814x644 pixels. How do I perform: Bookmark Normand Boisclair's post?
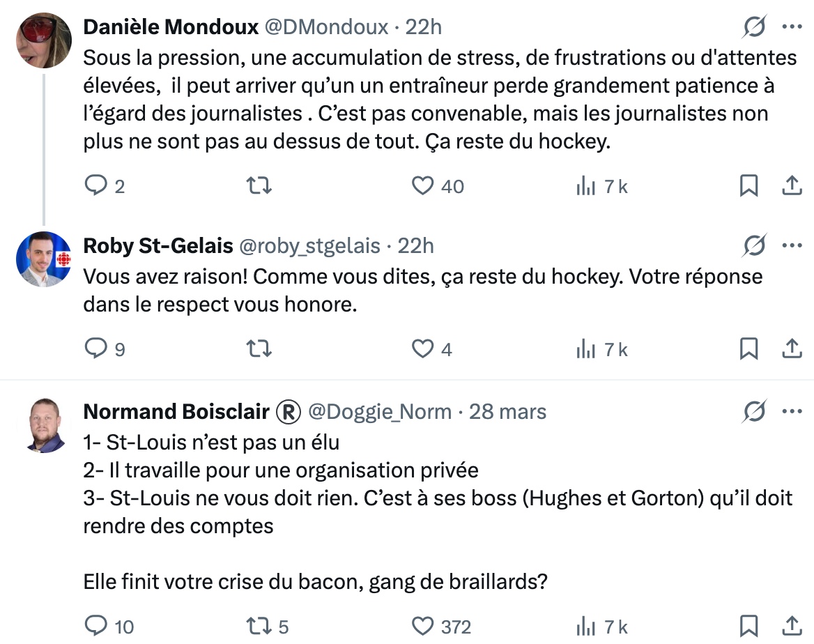748,627
